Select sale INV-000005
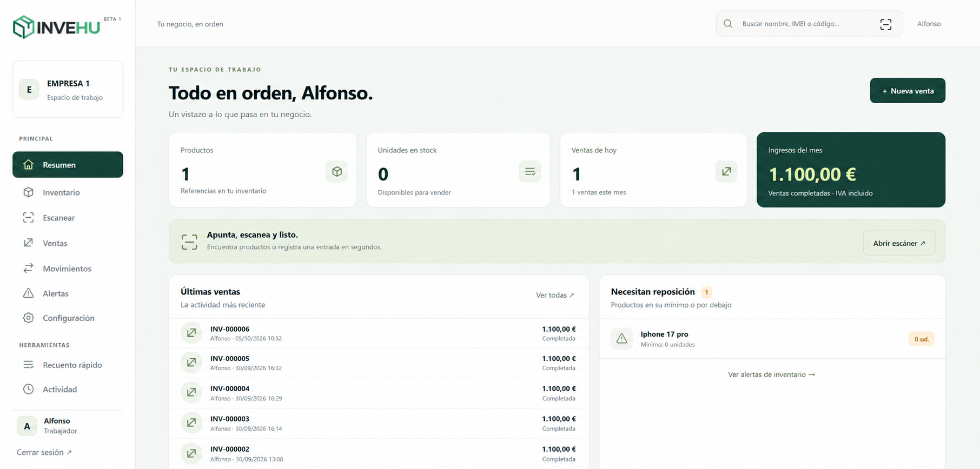The image size is (980, 469). 379,363
